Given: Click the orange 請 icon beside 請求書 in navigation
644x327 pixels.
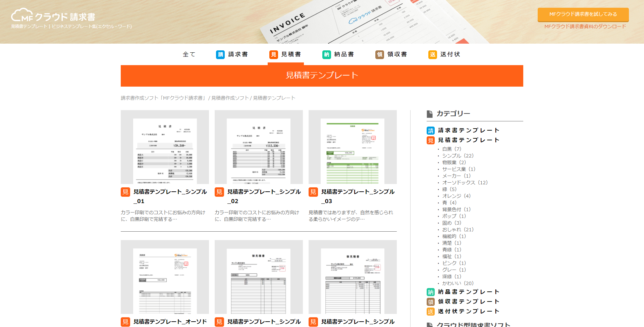Looking at the screenshot, I should pos(220,54).
